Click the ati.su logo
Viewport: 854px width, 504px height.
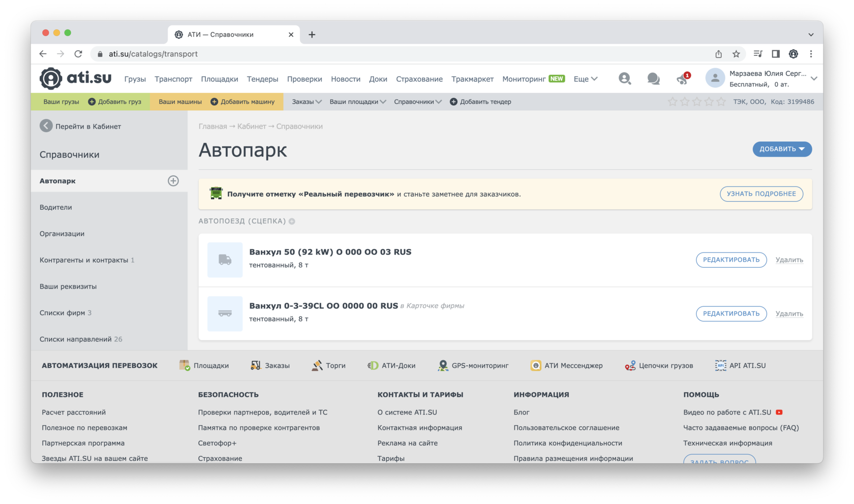76,78
